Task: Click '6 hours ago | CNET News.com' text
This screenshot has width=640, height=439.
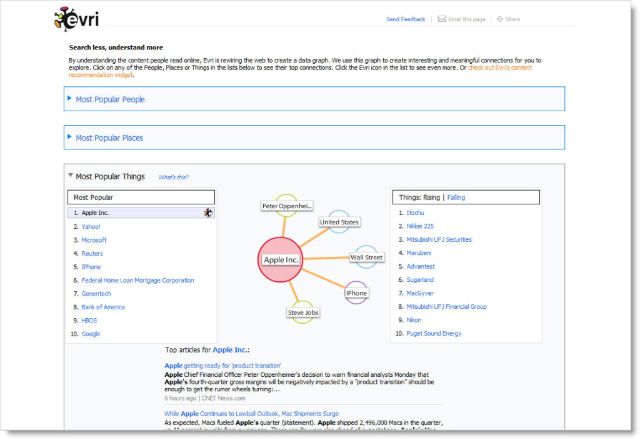Action: point(205,398)
